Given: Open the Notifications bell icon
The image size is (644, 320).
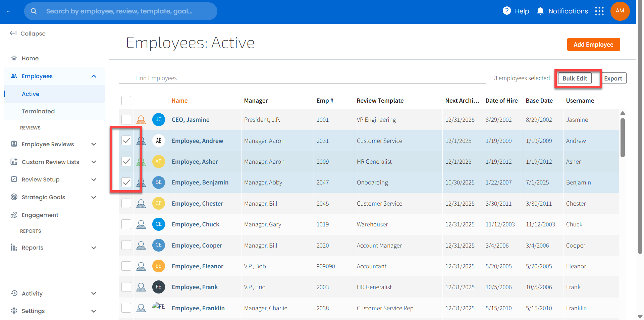Looking at the screenshot, I should pos(540,11).
